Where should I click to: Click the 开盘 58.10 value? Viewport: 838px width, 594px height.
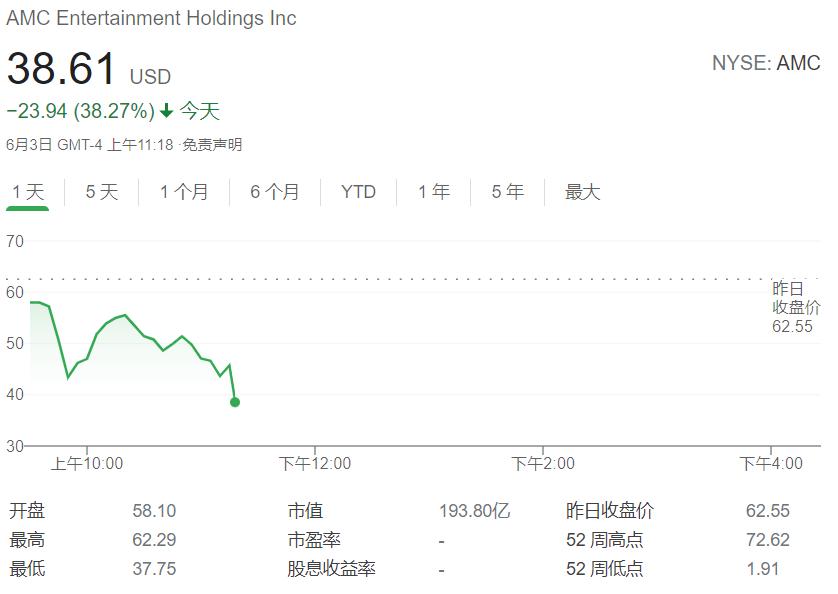[154, 511]
